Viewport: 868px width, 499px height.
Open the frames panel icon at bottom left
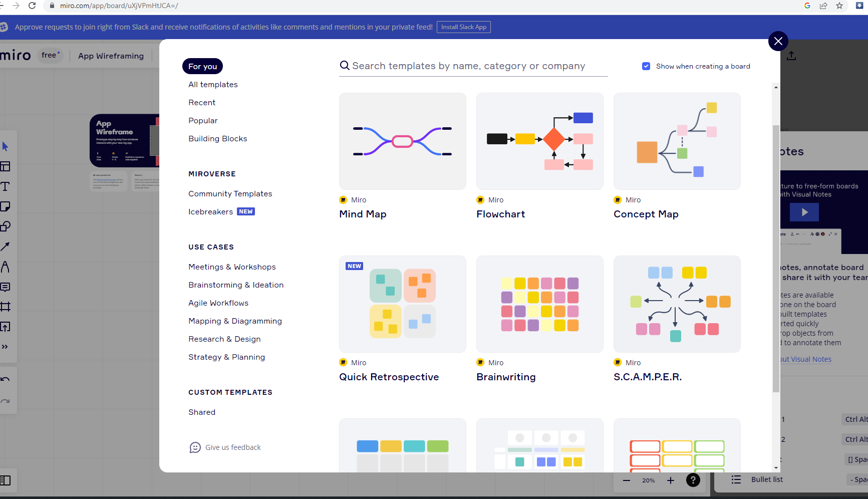(5, 480)
